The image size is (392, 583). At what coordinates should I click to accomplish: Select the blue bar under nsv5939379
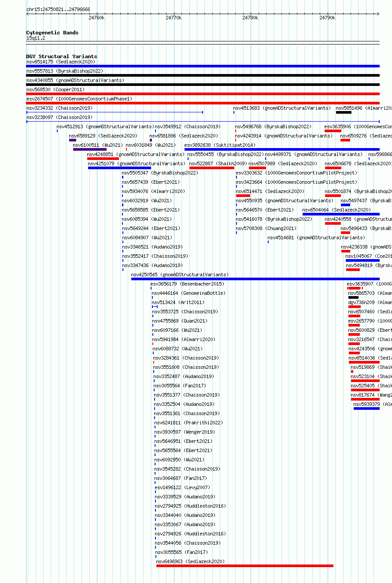coord(366,408)
